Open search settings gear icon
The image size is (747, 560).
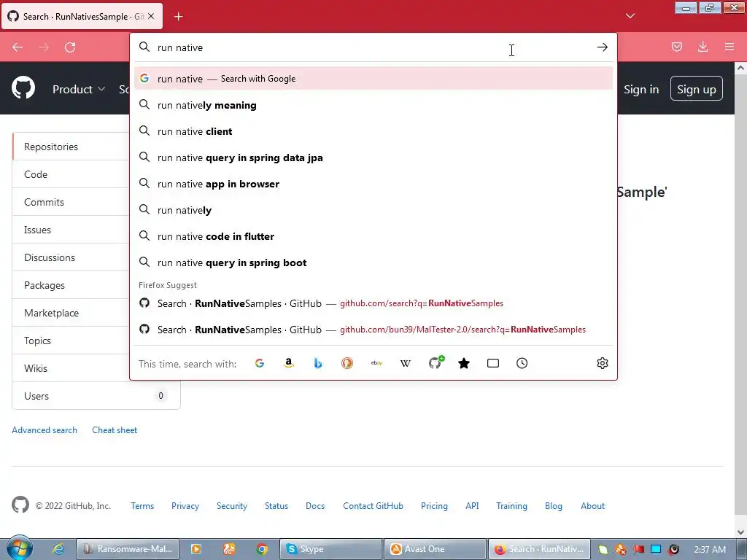pos(602,363)
